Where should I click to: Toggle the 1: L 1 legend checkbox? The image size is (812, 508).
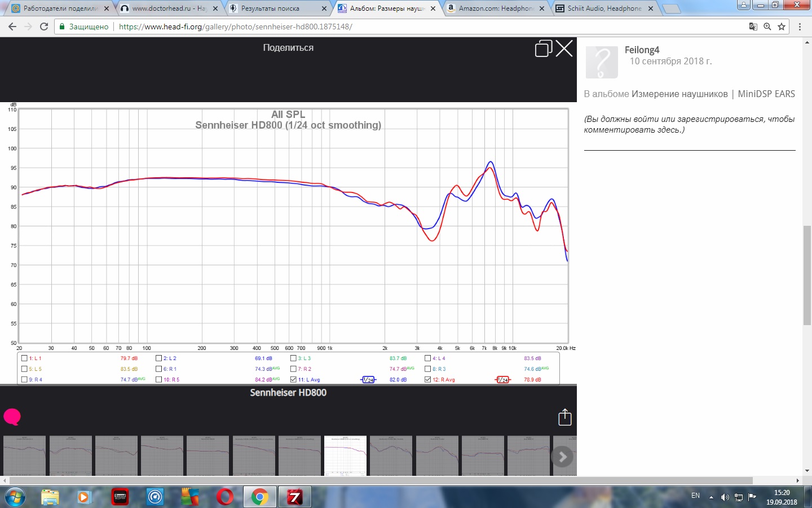click(x=24, y=358)
